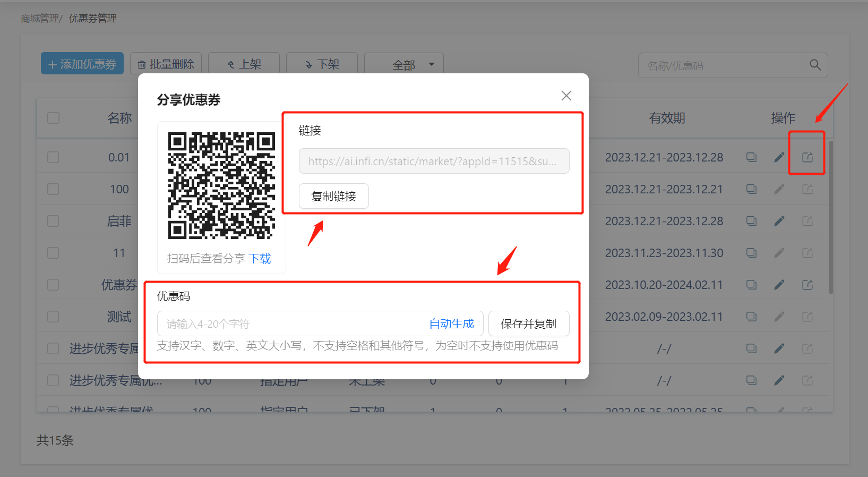Click the share icon in the 2023.10.20-2024.02.11 row

pos(807,285)
